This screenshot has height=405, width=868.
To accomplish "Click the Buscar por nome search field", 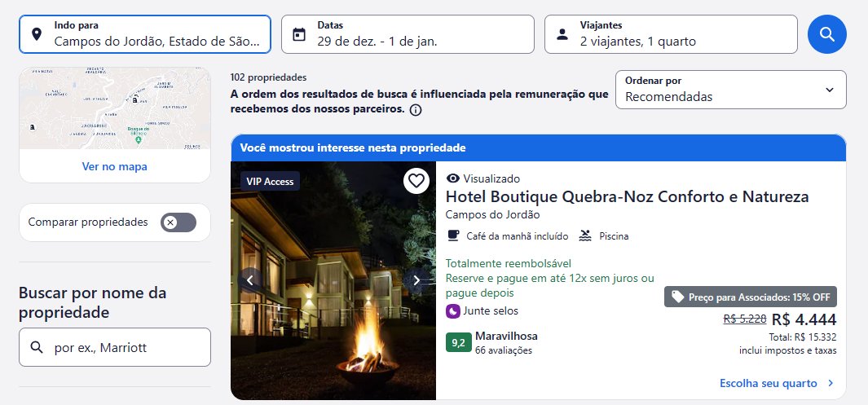I will [115, 347].
